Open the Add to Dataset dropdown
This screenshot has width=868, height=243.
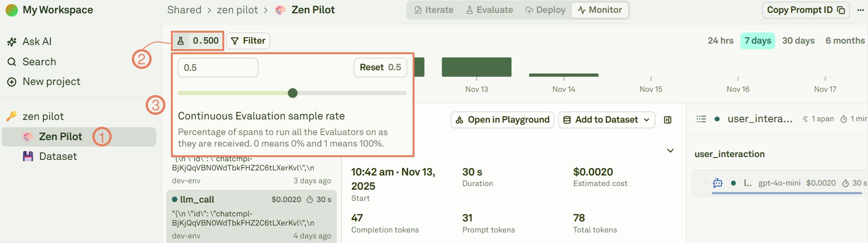(x=606, y=120)
